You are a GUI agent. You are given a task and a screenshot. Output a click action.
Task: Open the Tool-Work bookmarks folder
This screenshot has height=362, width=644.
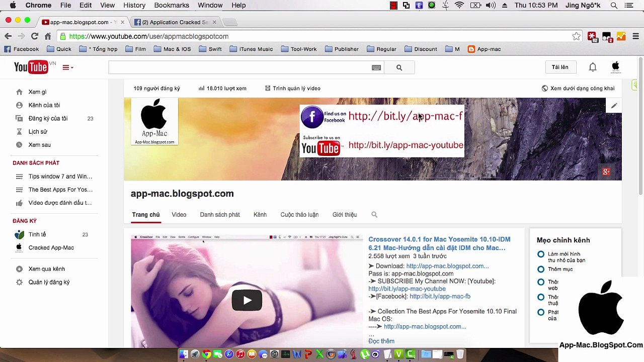[299, 49]
